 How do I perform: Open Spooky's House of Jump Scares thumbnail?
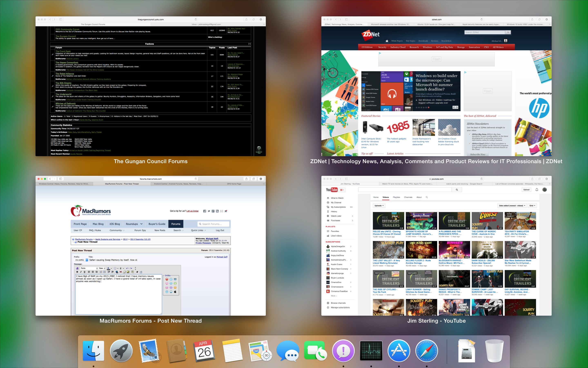[x=421, y=221]
